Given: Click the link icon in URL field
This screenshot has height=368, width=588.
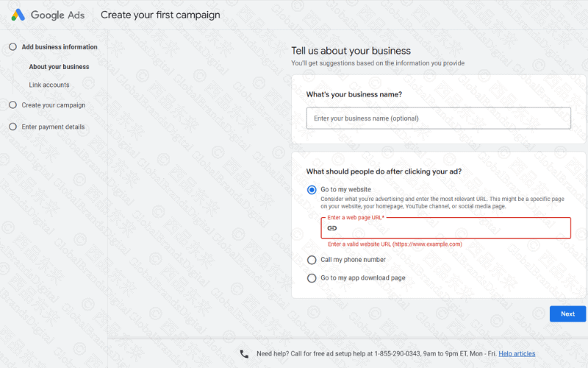Looking at the screenshot, I should click(x=332, y=228).
